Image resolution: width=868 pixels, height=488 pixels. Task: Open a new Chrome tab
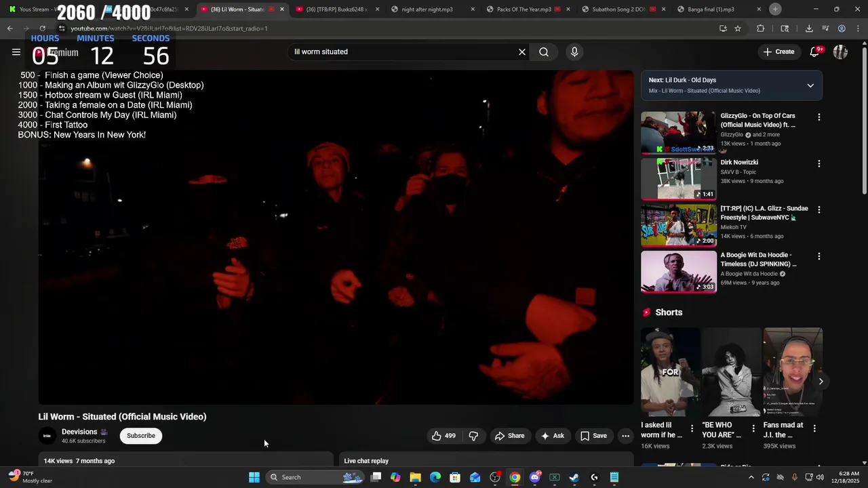pyautogui.click(x=775, y=9)
